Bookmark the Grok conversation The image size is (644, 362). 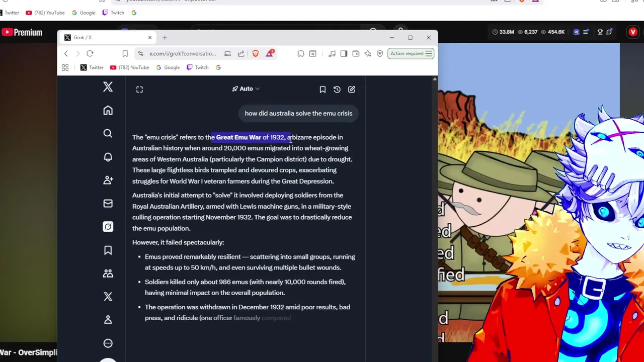coord(323,89)
